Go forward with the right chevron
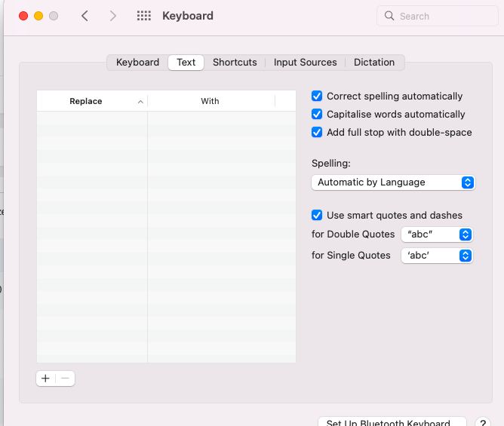The height and width of the screenshot is (426, 504). coord(112,16)
